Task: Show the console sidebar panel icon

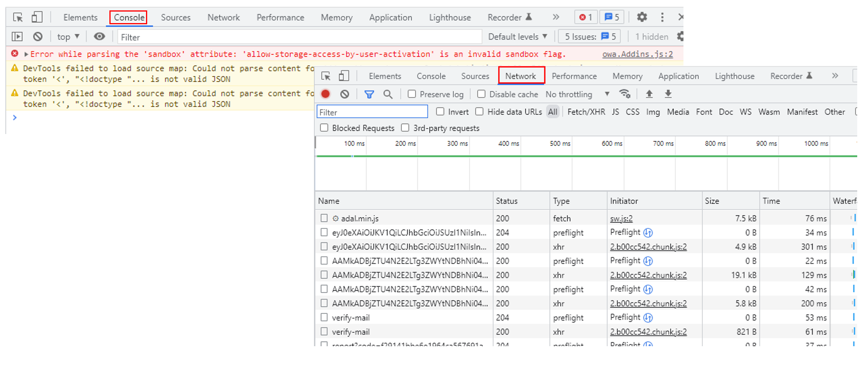Action: coord(17,37)
